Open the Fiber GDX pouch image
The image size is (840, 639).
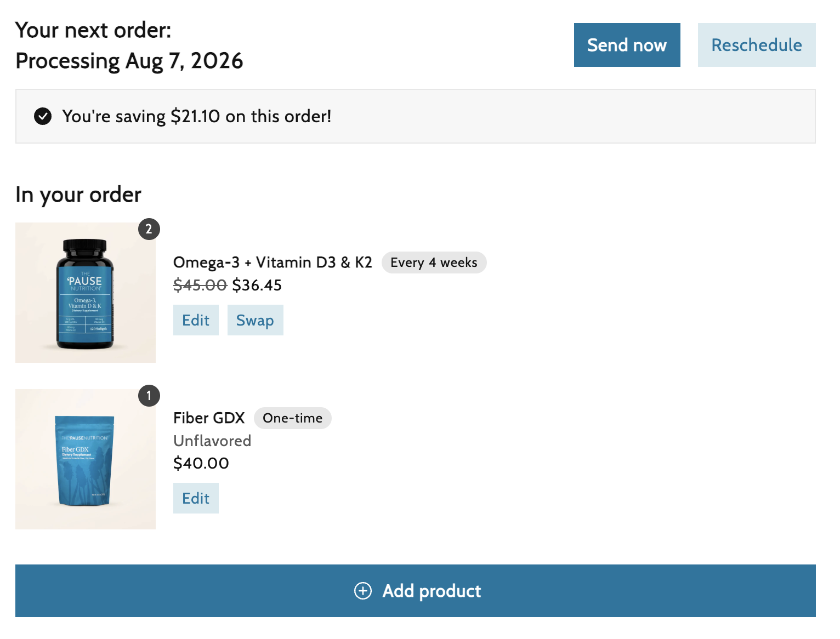86,459
